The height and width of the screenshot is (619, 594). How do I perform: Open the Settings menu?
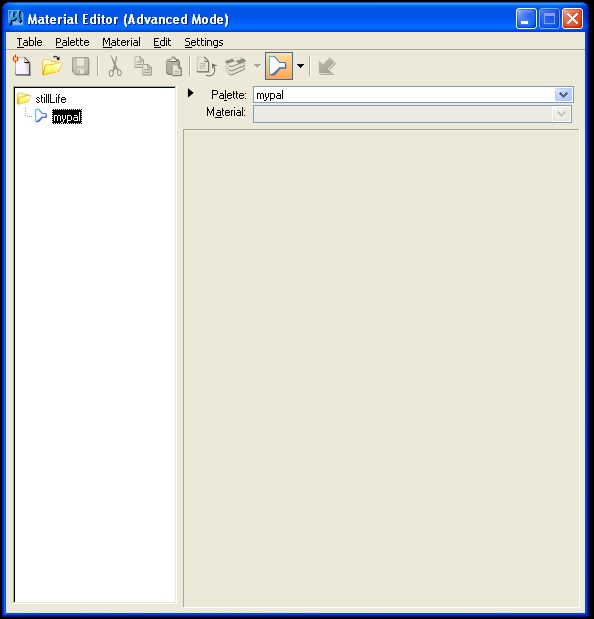click(204, 42)
